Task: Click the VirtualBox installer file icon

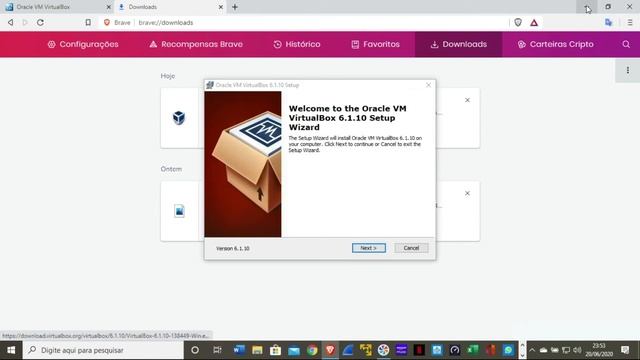Action: [179, 118]
